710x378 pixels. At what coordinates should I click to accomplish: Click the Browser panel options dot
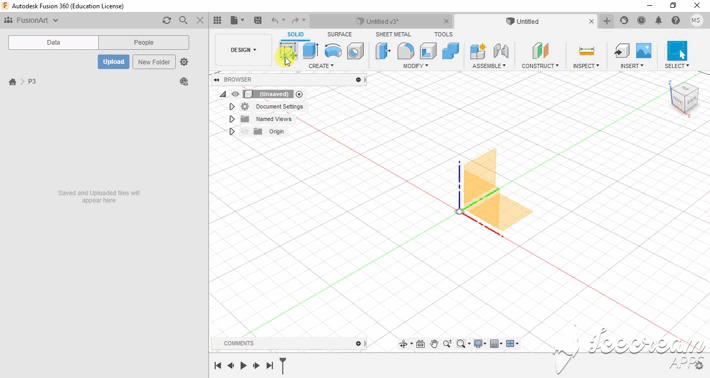point(358,80)
